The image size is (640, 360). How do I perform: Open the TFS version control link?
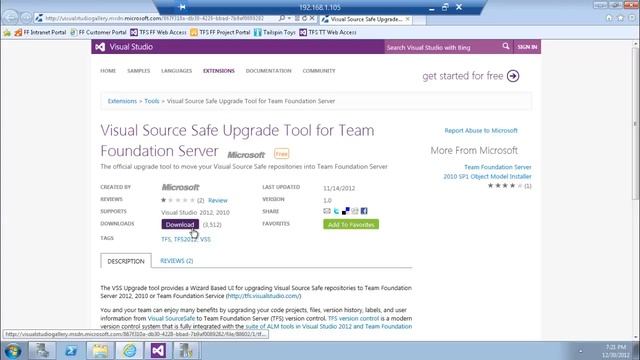[x=353, y=318]
